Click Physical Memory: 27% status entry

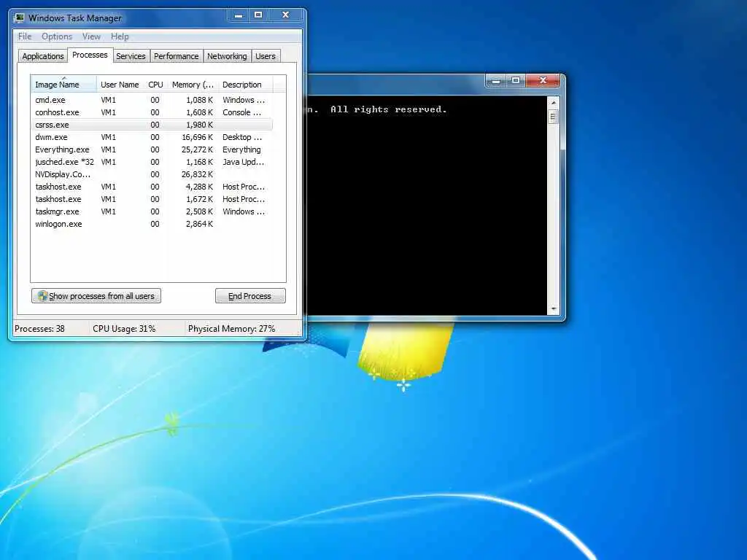point(231,329)
